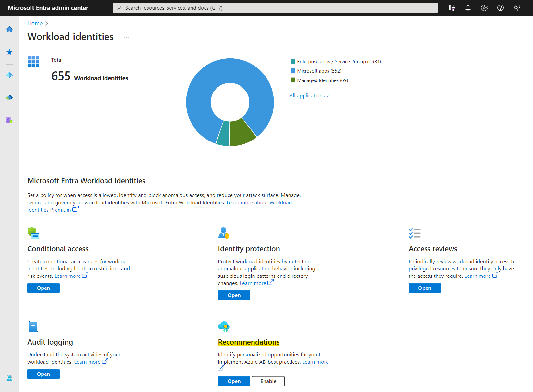The width and height of the screenshot is (533, 392).
Task: Open the Identity diamond icon in sidebar
Action: pyautogui.click(x=9, y=75)
